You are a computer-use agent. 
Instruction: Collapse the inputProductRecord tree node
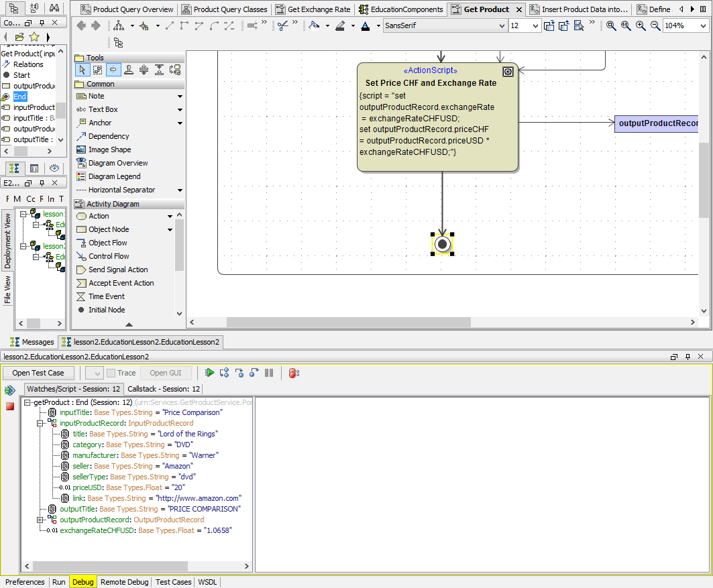coord(40,423)
